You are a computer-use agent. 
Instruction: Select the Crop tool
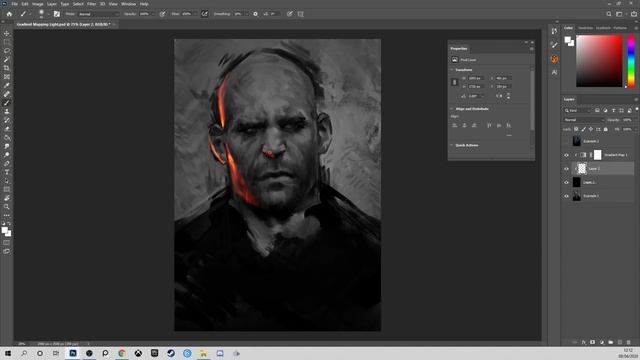[7, 68]
